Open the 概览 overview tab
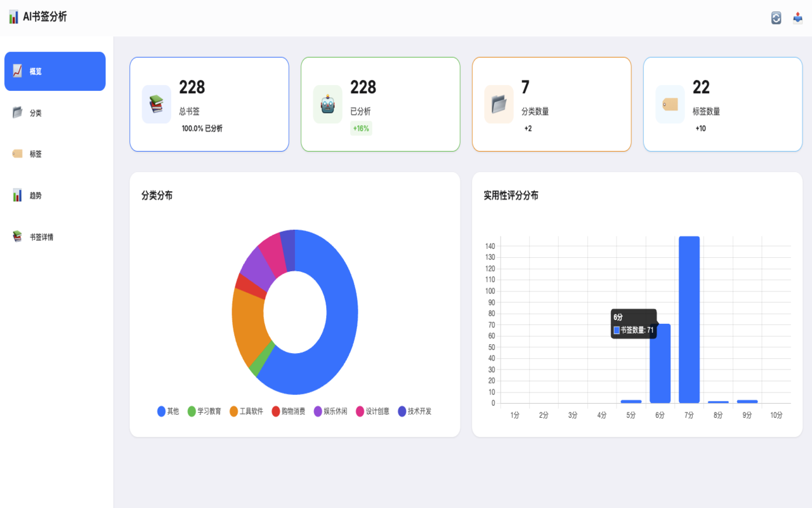The image size is (812, 508). point(55,71)
